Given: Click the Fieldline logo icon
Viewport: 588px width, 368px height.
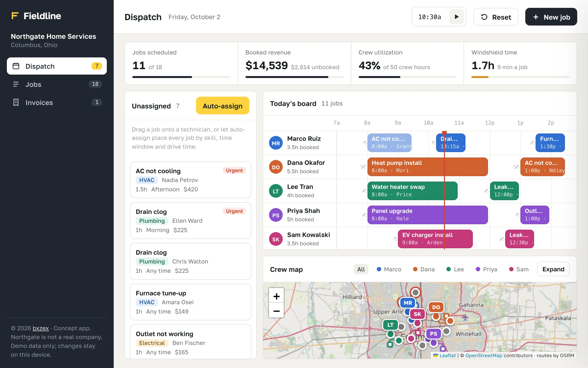Looking at the screenshot, I should point(15,16).
